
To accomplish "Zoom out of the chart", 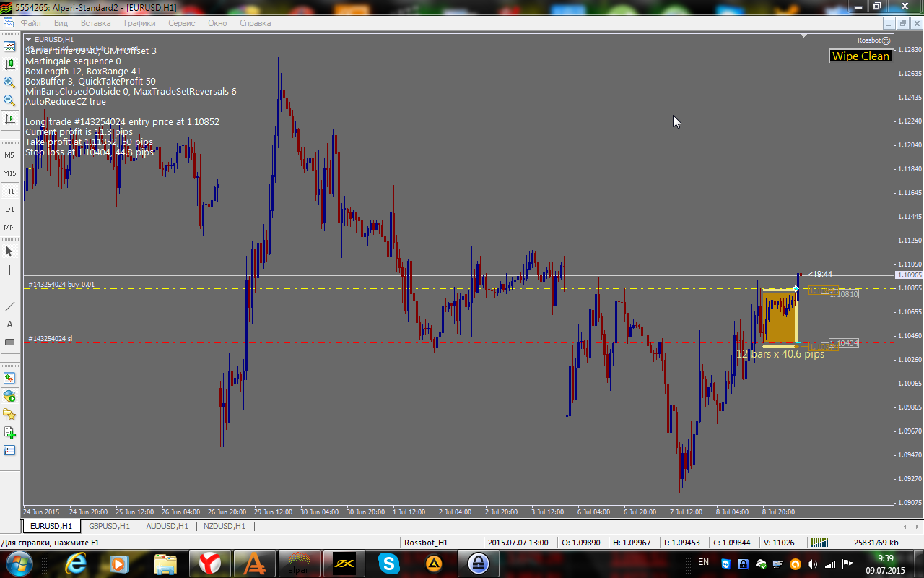I will point(9,100).
